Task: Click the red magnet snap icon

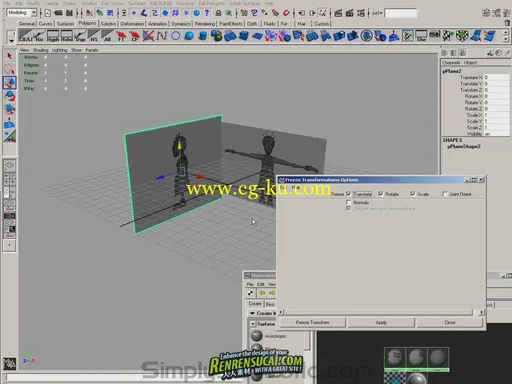Action: [x=286, y=13]
